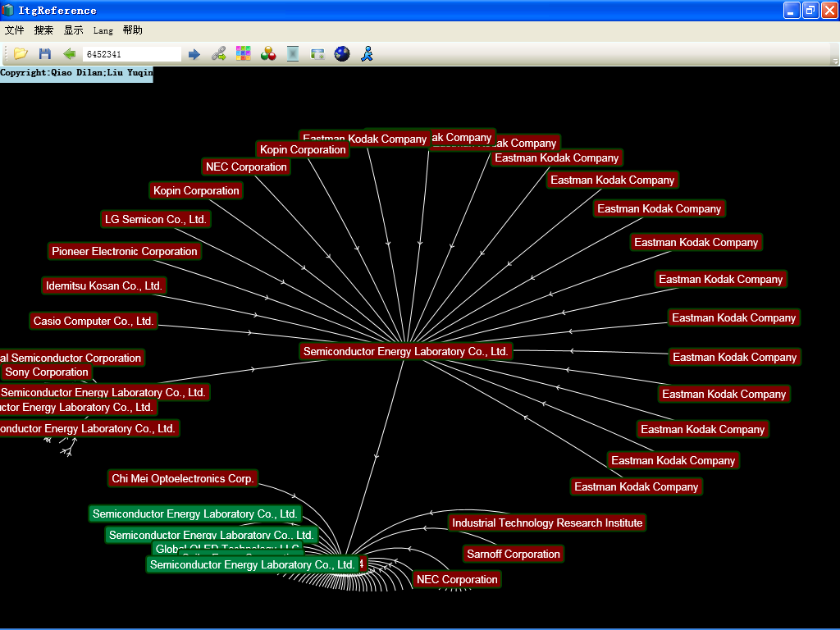This screenshot has width=840, height=630.
Task: Click the ItgReference title bar app icon
Action: click(7, 10)
